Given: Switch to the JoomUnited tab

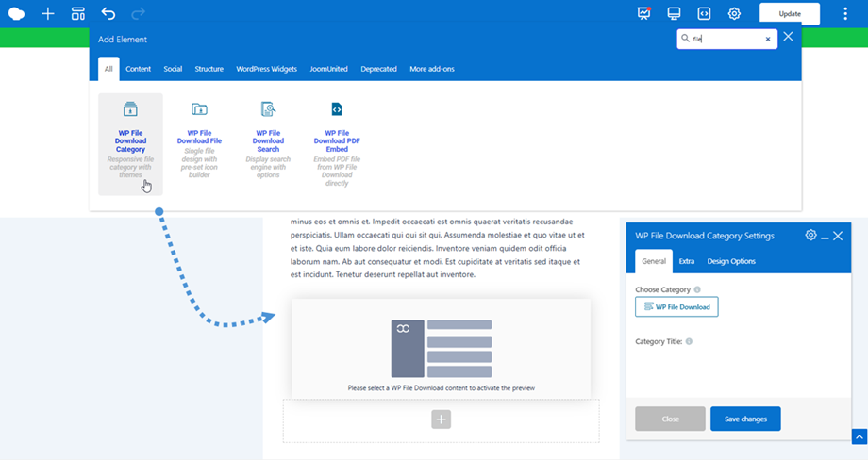Looking at the screenshot, I should tap(329, 69).
